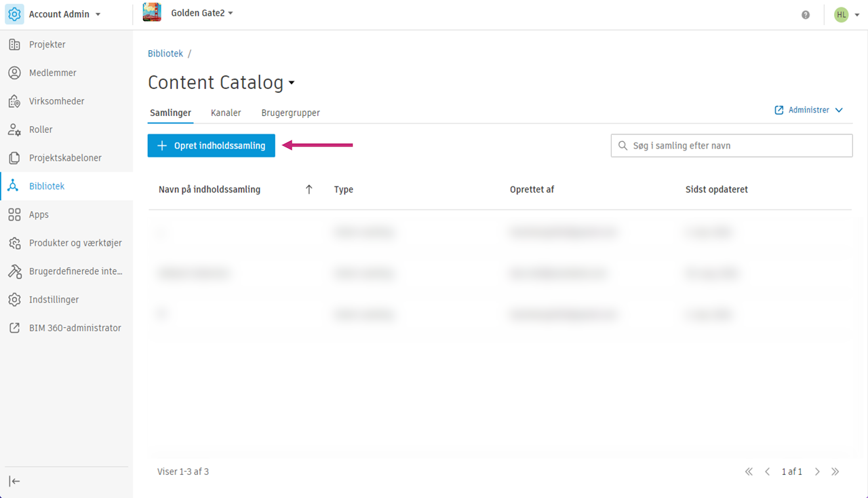Image resolution: width=868 pixels, height=498 pixels.
Task: Collapse the sidebar with the arrow icon
Action: (14, 481)
